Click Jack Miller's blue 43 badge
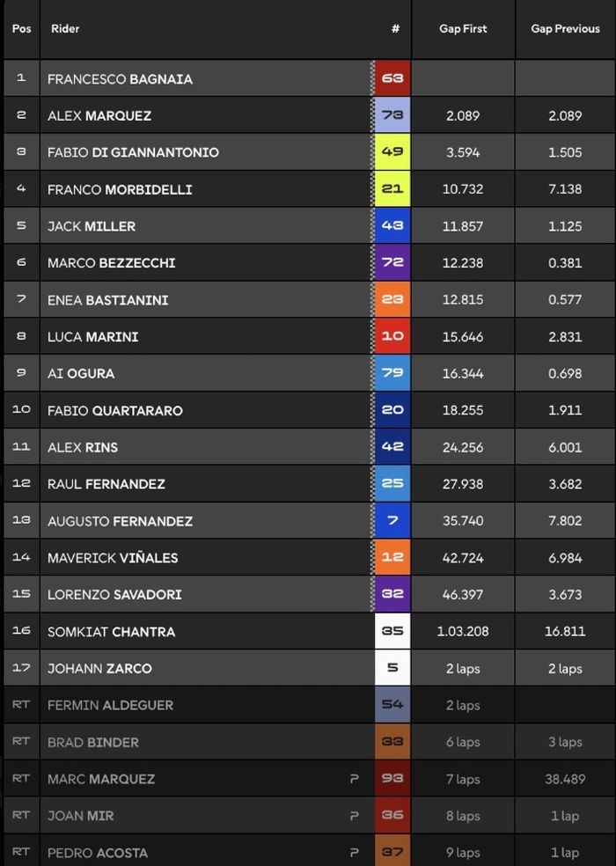This screenshot has height=866, width=616. point(392,226)
